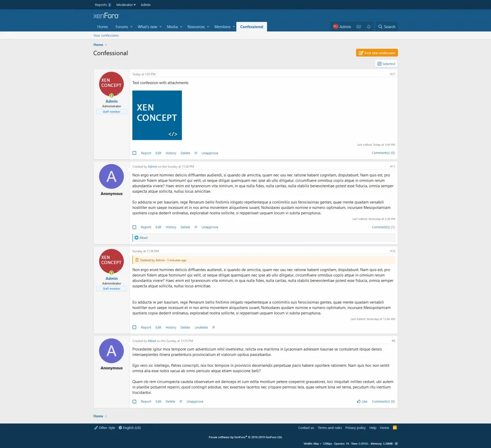Click the pencil icon on Post new confession
The image size is (491, 448).
(361, 53)
